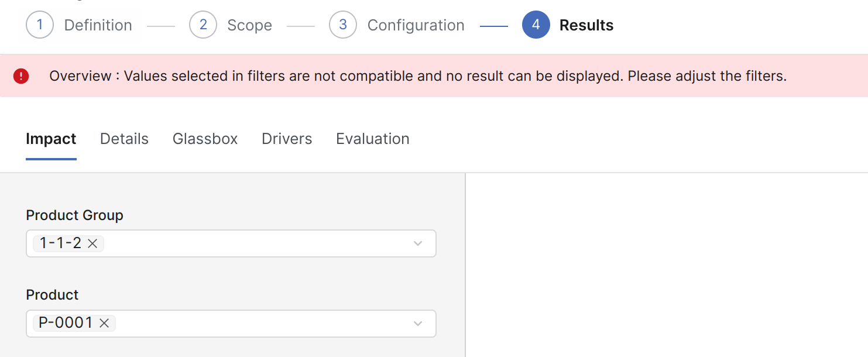The height and width of the screenshot is (357, 868).
Task: Expand the Product dropdown arrow
Action: coord(418,324)
